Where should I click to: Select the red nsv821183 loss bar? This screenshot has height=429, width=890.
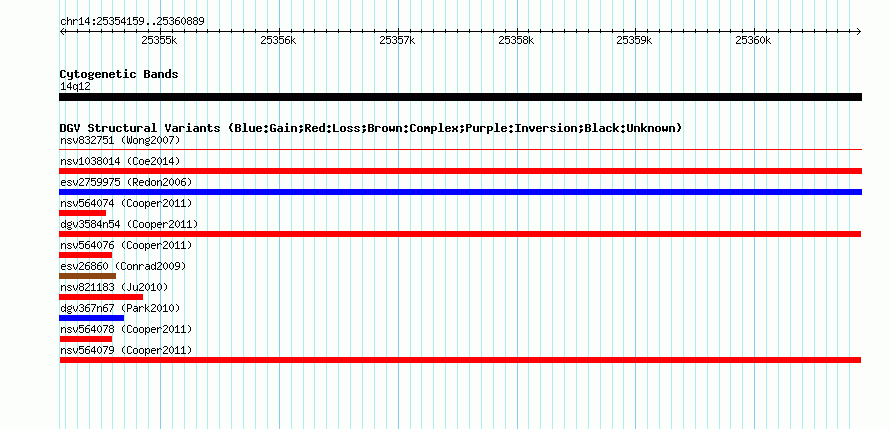pyautogui.click(x=101, y=297)
